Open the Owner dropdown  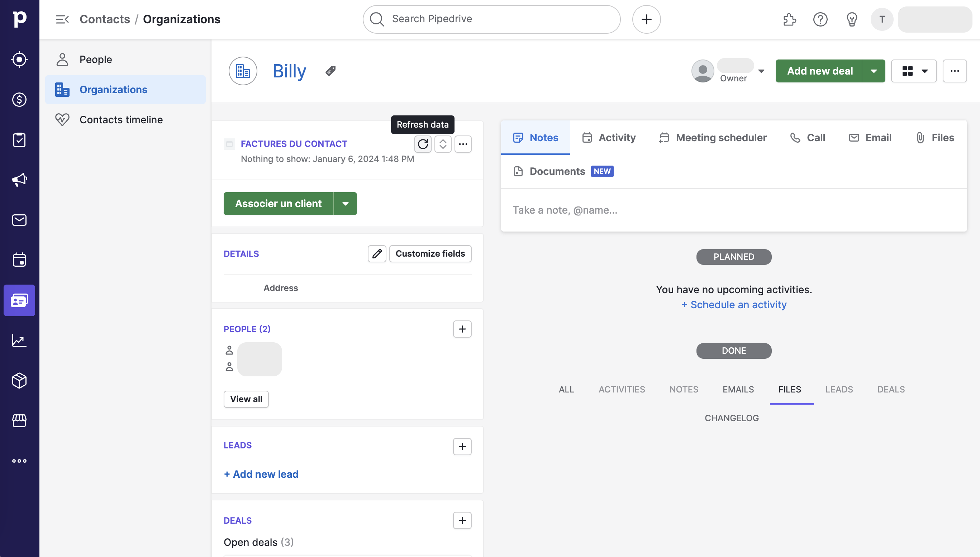coord(761,71)
